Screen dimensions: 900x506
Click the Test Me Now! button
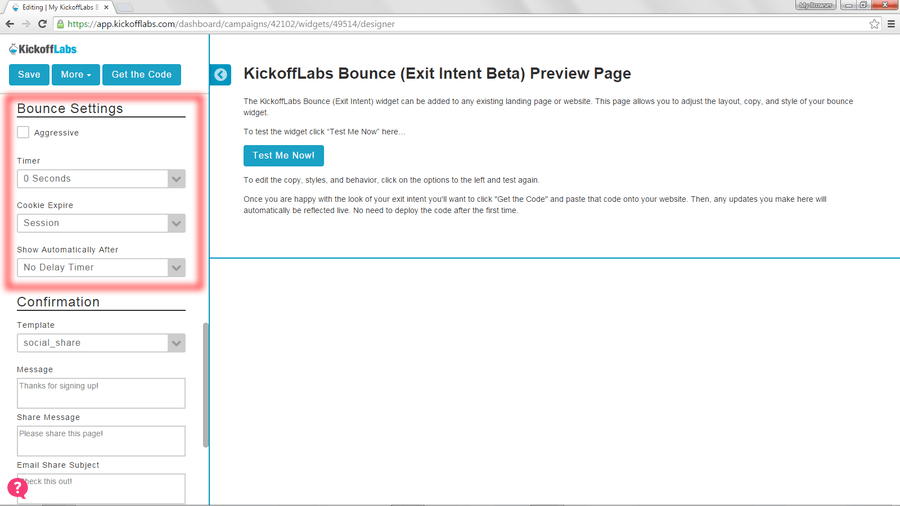(x=284, y=155)
